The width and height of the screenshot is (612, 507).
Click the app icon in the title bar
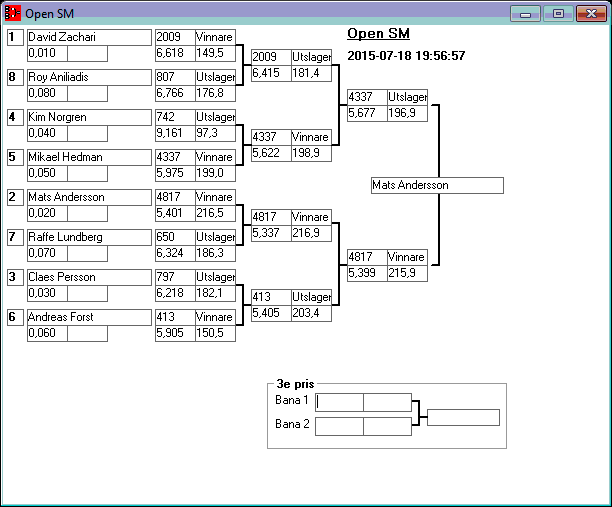click(14, 14)
